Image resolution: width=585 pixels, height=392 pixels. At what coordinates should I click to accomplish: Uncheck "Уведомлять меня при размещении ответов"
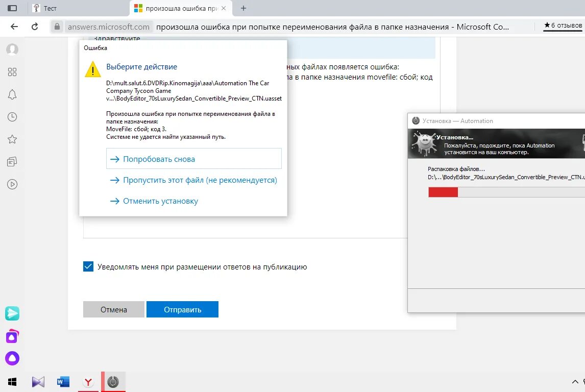pyautogui.click(x=88, y=266)
